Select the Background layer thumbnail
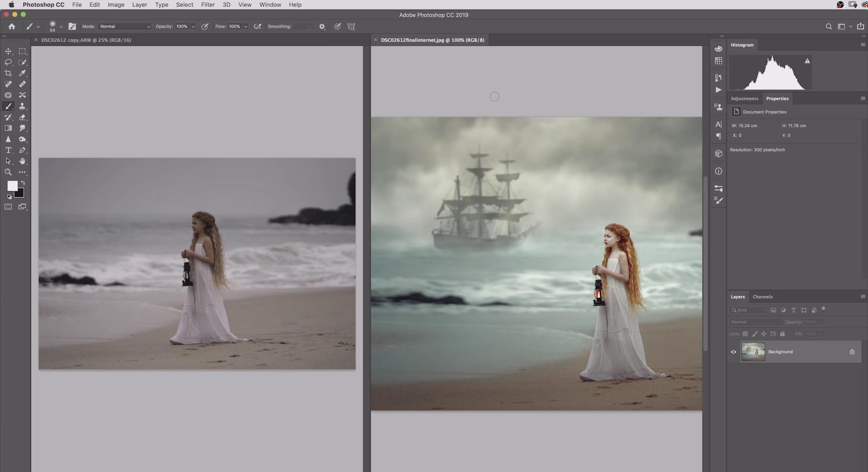 [753, 352]
